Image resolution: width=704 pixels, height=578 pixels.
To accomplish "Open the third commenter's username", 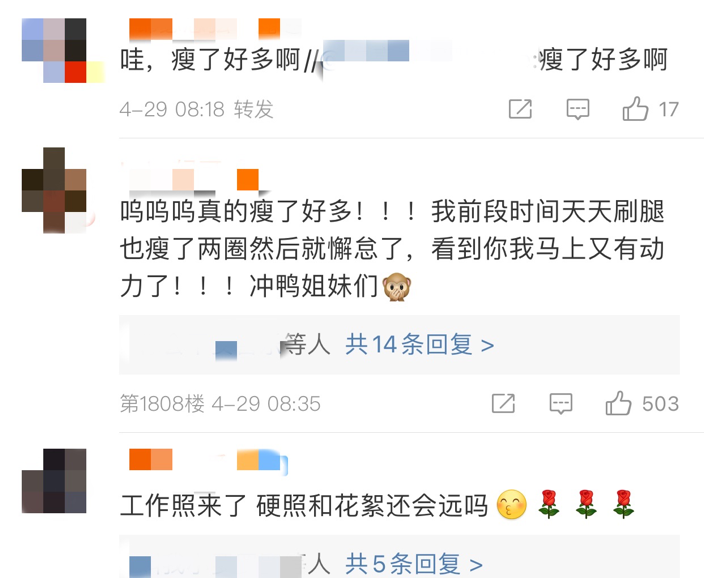I will pyautogui.click(x=208, y=459).
